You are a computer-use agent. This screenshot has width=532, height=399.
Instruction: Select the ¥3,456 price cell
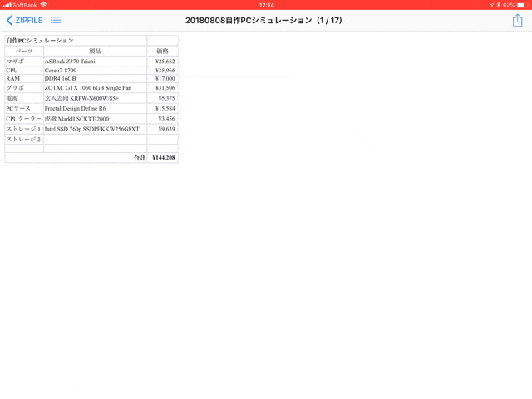[163, 119]
